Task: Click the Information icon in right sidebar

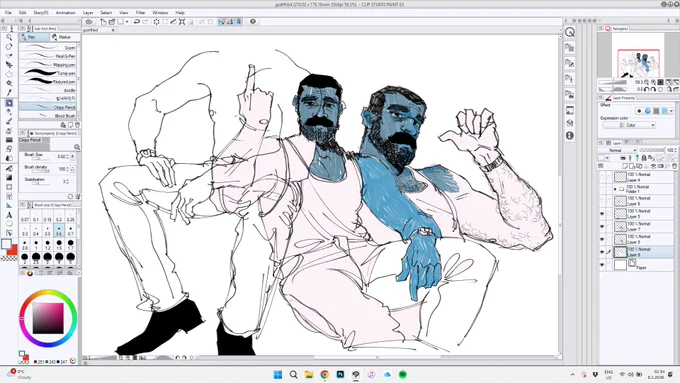Action: pyautogui.click(x=570, y=135)
